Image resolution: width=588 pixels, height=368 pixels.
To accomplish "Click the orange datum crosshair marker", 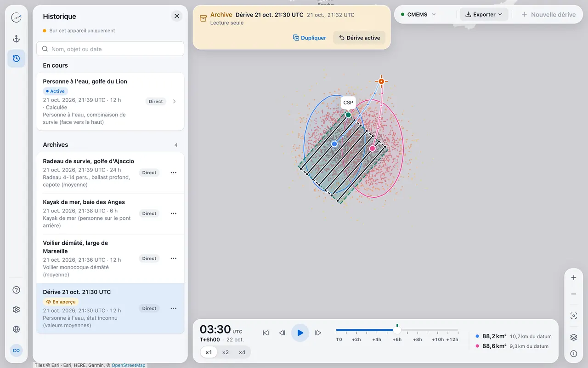I will point(381,81).
